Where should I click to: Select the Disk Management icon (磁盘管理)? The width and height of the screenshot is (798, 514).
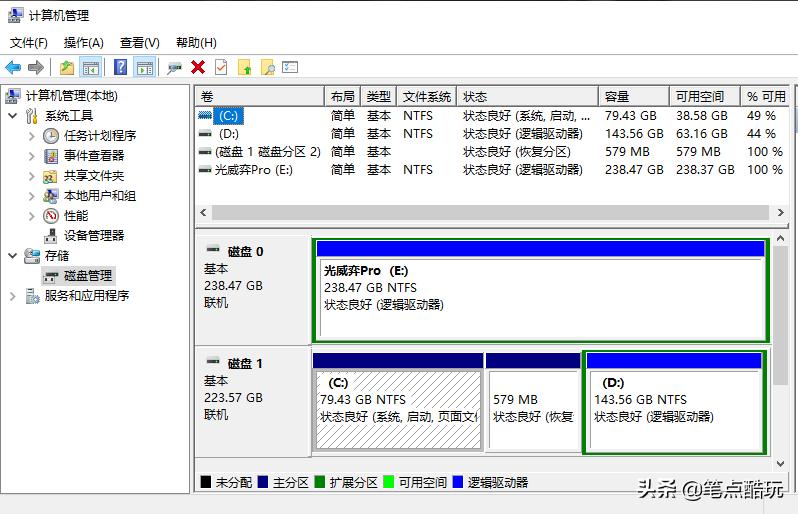click(50, 276)
